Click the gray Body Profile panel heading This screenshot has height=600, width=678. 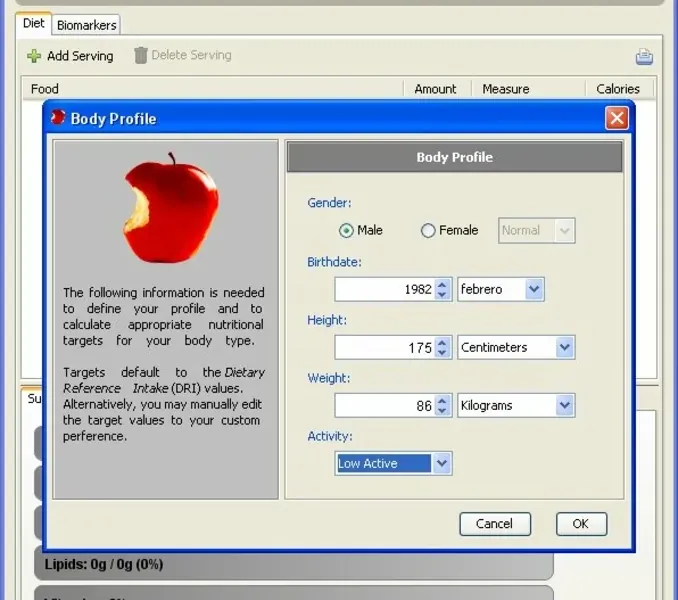[x=454, y=157]
